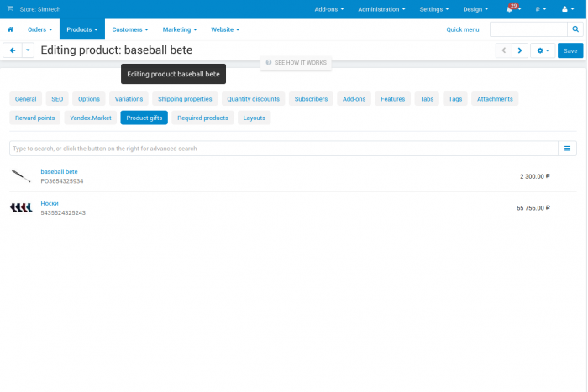Switch to the SEO tab
588x392 pixels.
(x=57, y=99)
